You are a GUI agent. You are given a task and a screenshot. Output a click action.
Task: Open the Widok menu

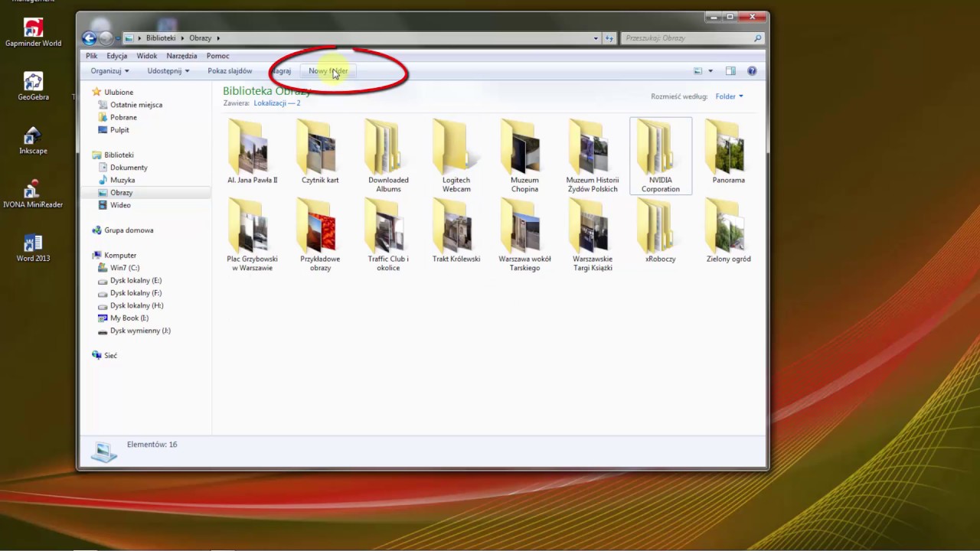click(147, 56)
